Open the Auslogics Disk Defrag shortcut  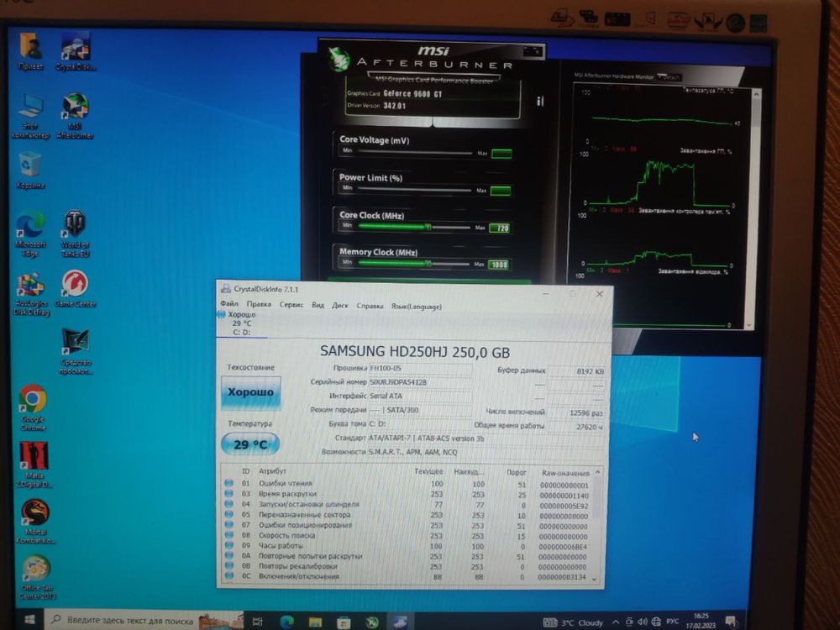point(31,293)
